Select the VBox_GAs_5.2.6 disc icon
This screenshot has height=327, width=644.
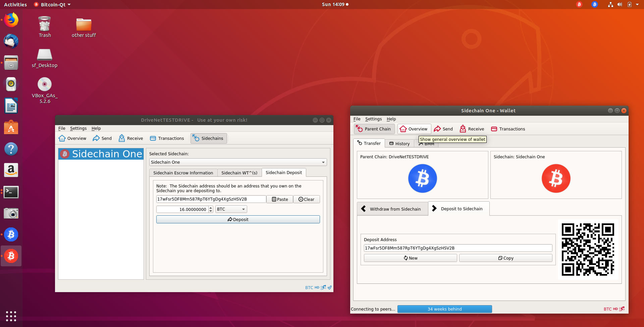point(45,90)
